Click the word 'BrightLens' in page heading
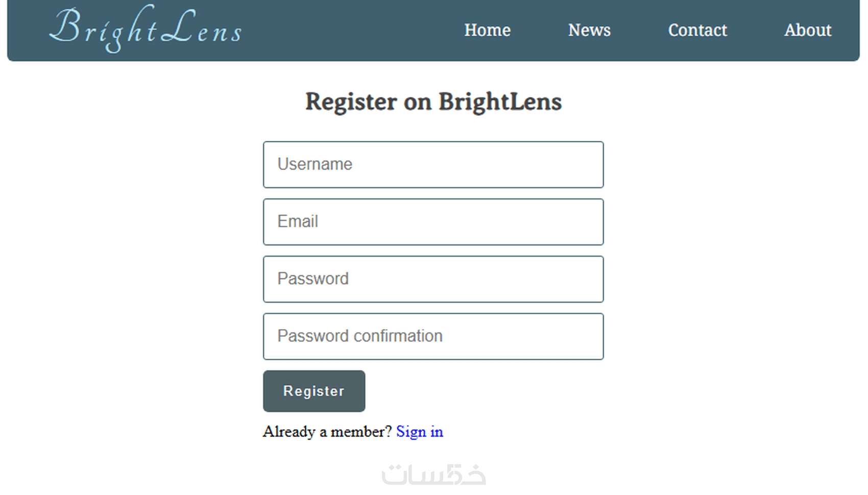 coord(500,102)
